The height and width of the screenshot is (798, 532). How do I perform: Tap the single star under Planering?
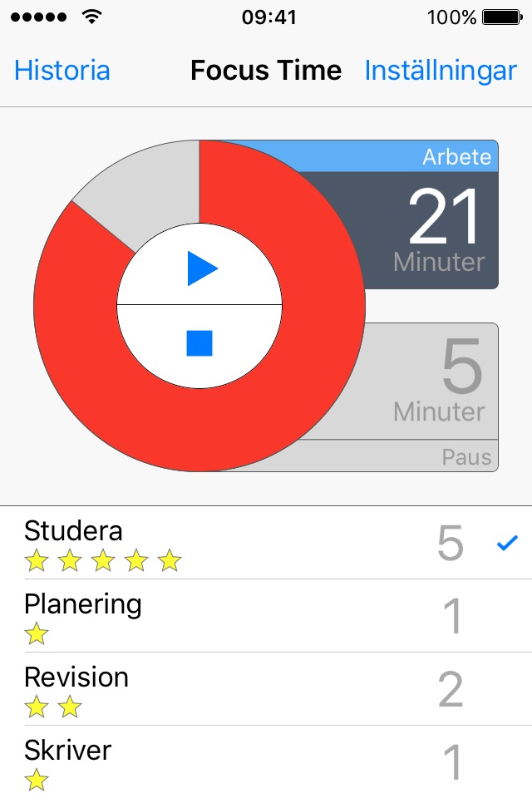coord(37,635)
